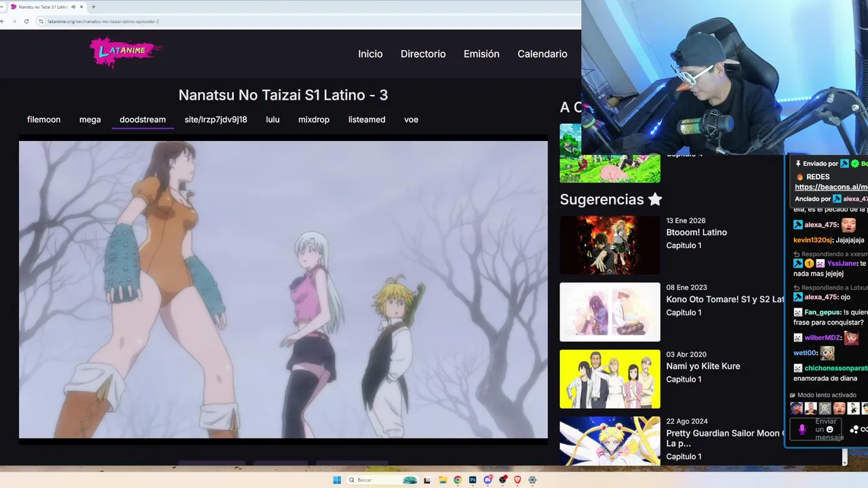The width and height of the screenshot is (868, 488).
Task: Open Nami yo Kiite Kure title link
Action: pos(703,366)
